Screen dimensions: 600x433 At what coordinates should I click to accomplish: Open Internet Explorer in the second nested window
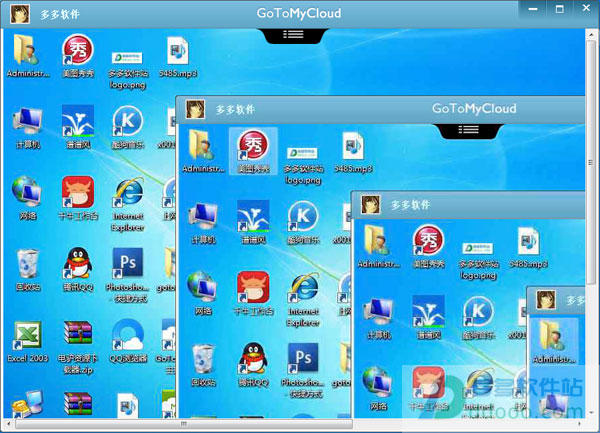coord(303,300)
